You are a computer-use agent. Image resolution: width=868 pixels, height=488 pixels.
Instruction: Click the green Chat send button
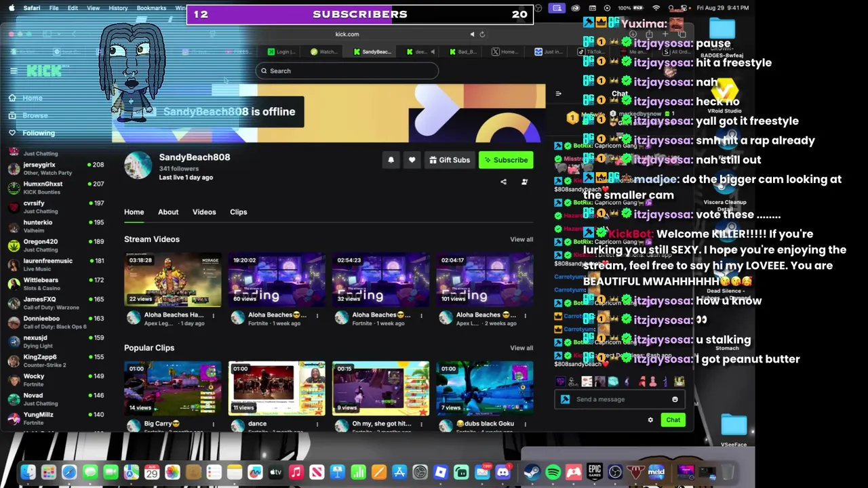673,420
